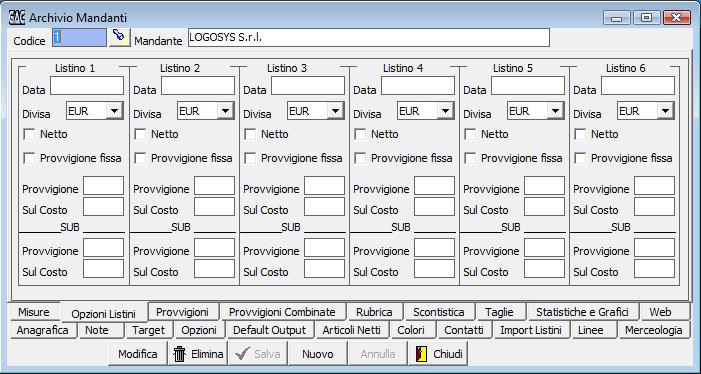Click upper Provvigione field in Listino 1
The height and width of the screenshot is (374, 701).
(103, 185)
